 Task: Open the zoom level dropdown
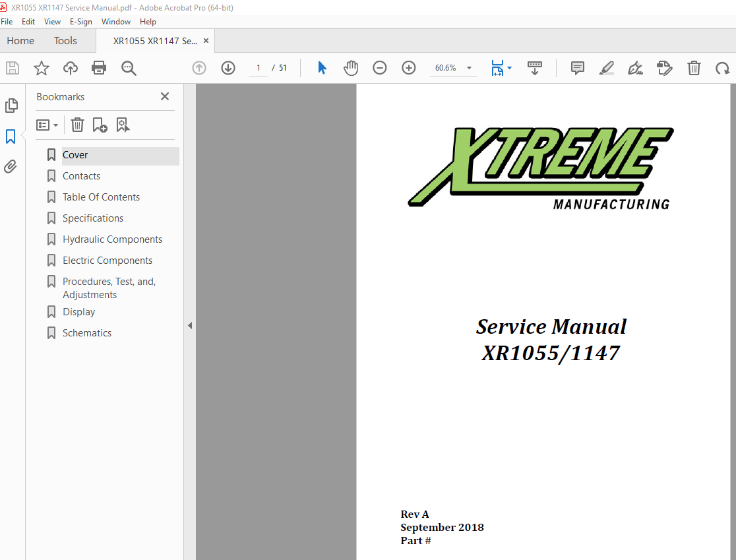(468, 67)
